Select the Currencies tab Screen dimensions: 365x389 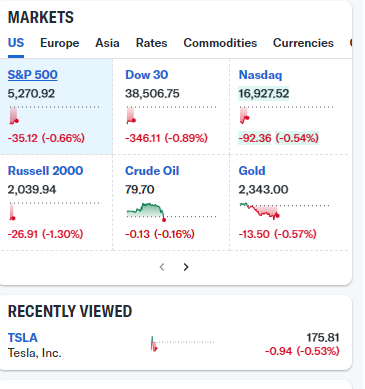tap(303, 43)
